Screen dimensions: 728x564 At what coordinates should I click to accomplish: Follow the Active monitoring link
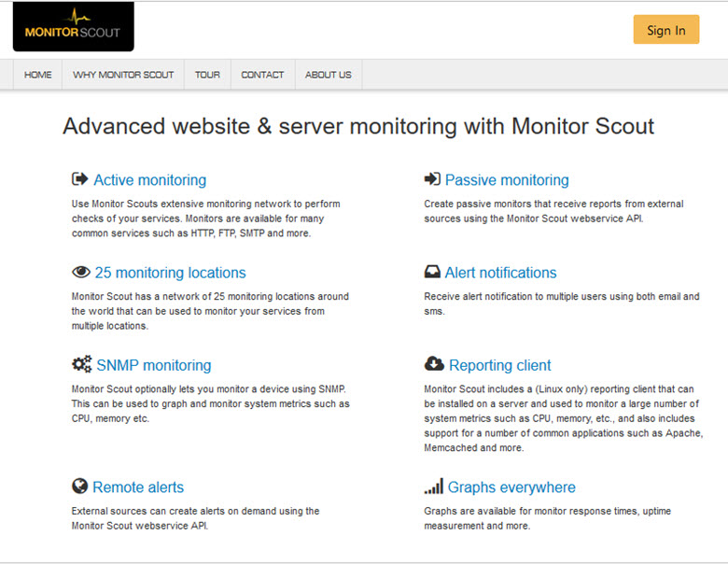point(150,180)
